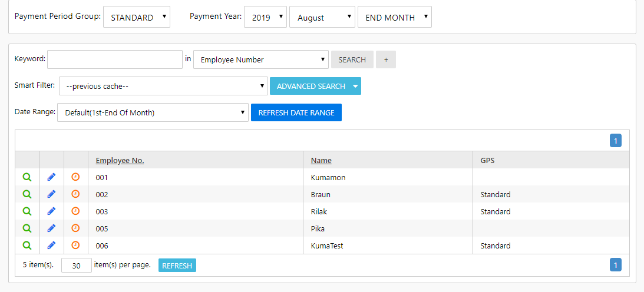Viewport: 644px width, 292px height.
Task: Click the name Pika in the table
Action: [x=318, y=228]
